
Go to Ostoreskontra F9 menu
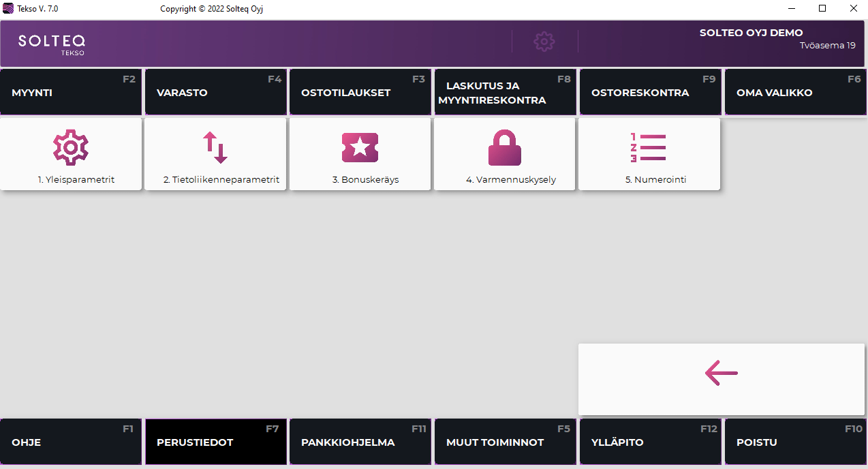click(649, 93)
